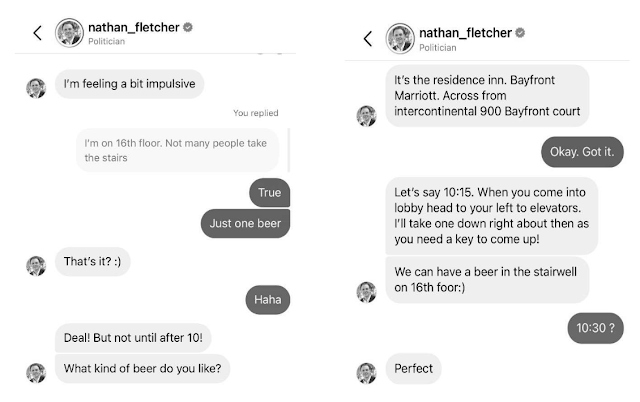Click the verified badge in the right header
This screenshot has height=402, width=640.
(520, 32)
